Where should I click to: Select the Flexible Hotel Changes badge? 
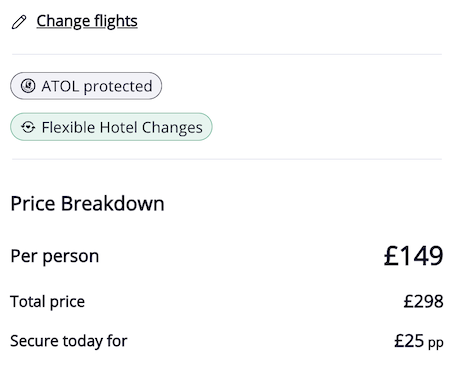click(111, 127)
